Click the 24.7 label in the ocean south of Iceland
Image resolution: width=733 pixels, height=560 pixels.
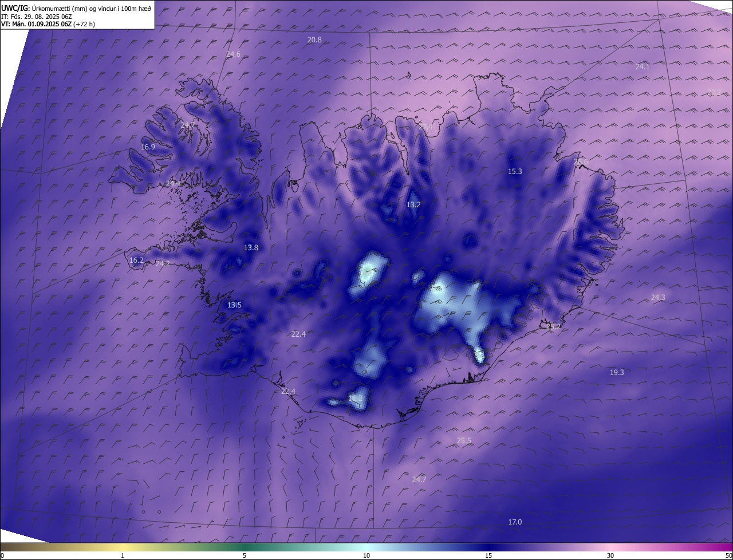[419, 480]
